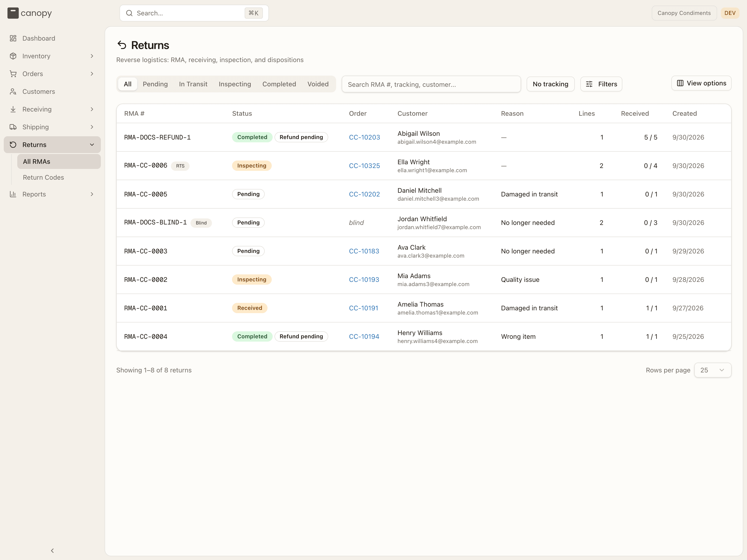Select the All tab
747x560 pixels.
[x=128, y=84]
